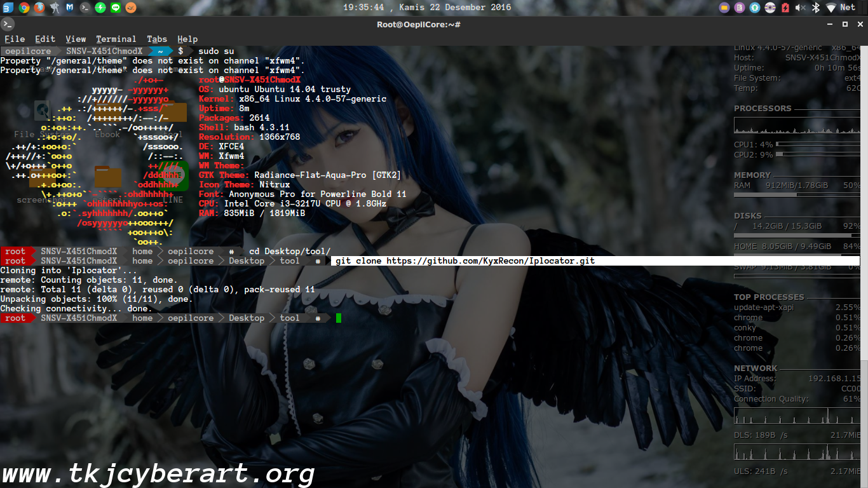Image resolution: width=868 pixels, height=488 pixels.
Task: Launch Firefox from the panel launcher
Action: (40, 7)
